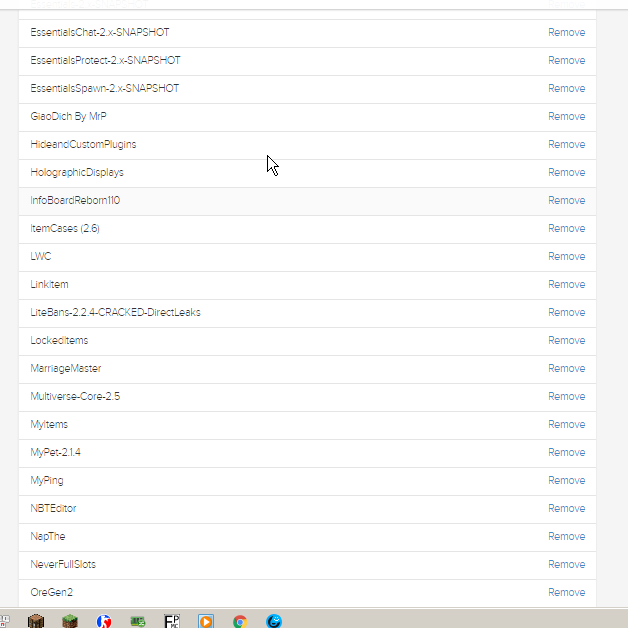Remove the EssentialsProtect-2.x-SNAPSHOT plugin
This screenshot has width=628, height=628.
point(566,60)
